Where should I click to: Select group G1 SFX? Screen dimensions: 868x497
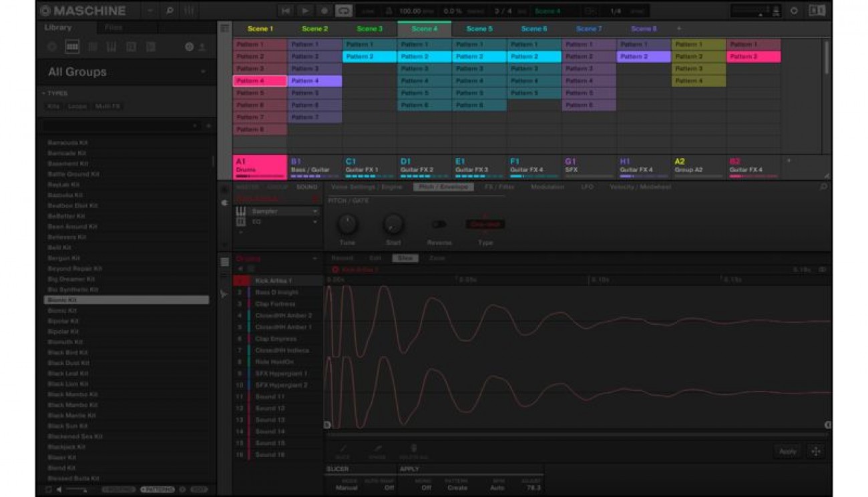[x=588, y=166]
